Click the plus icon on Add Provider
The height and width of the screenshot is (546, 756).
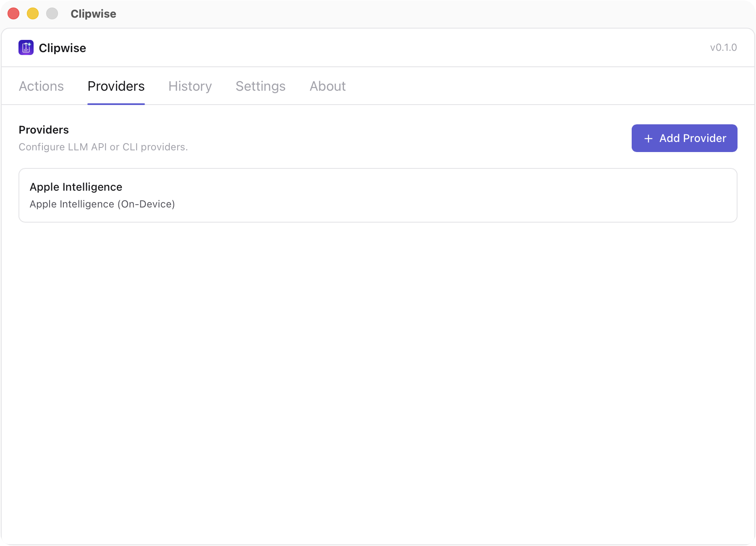click(648, 138)
